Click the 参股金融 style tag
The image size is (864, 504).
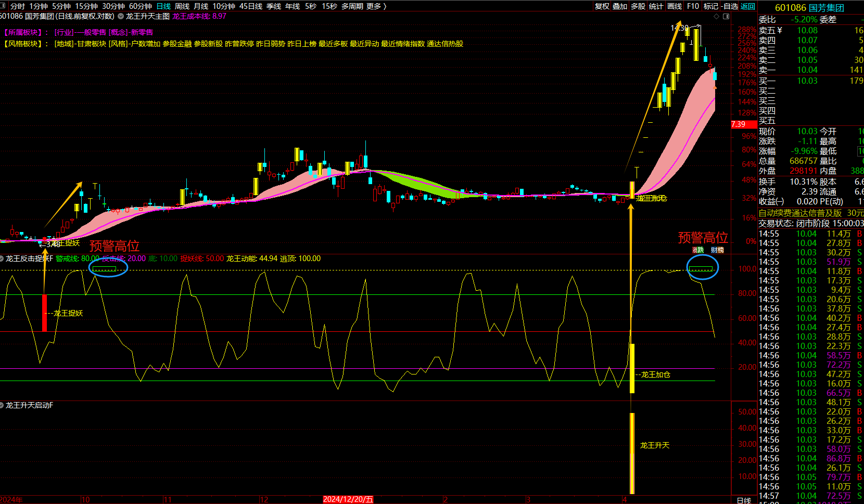pos(177,44)
